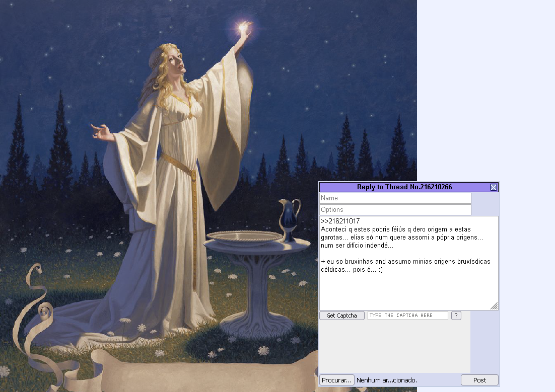Focus the Options input field
This screenshot has height=392, width=555.
pos(395,210)
